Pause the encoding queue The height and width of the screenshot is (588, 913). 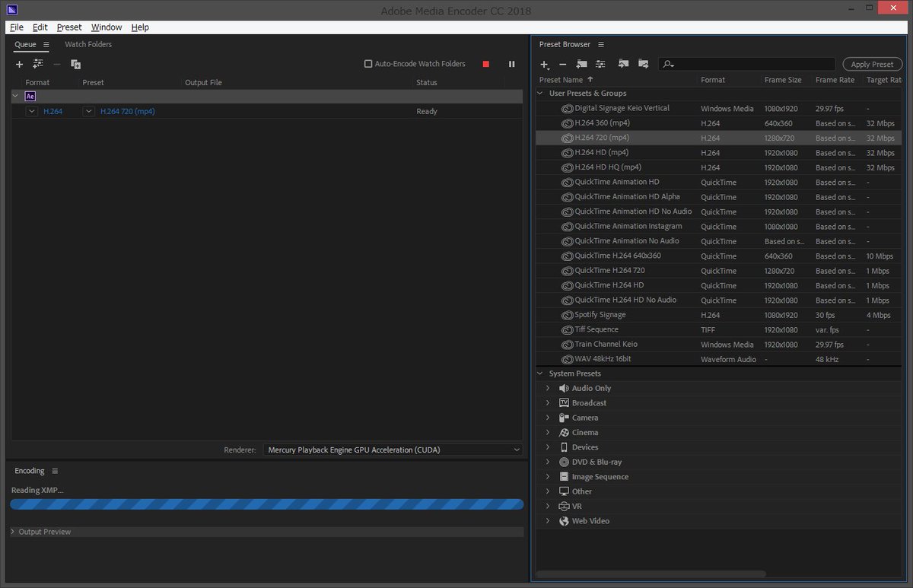click(x=511, y=65)
